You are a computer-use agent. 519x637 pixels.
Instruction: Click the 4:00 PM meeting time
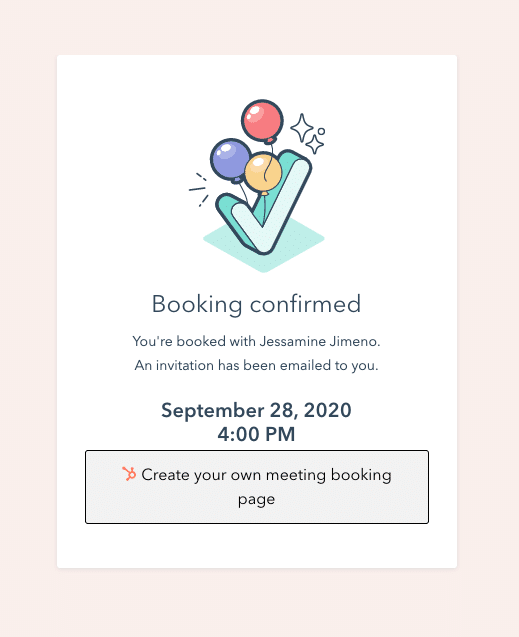(x=256, y=434)
